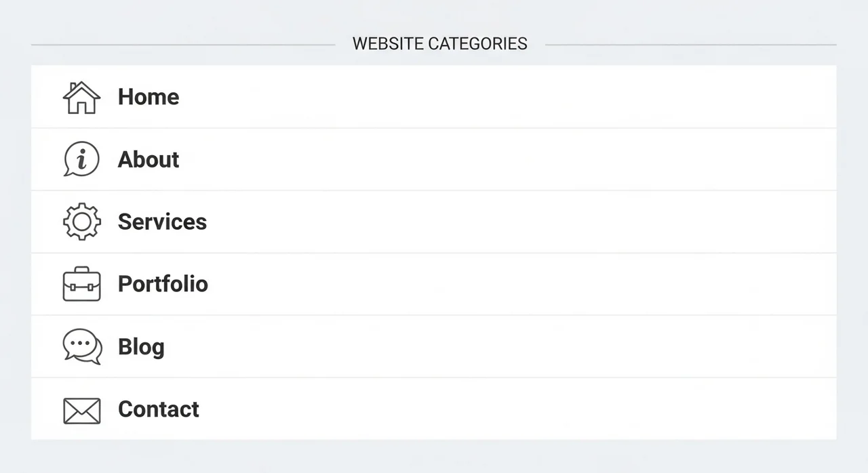Click the About info bubble icon
868x473 pixels.
81,159
